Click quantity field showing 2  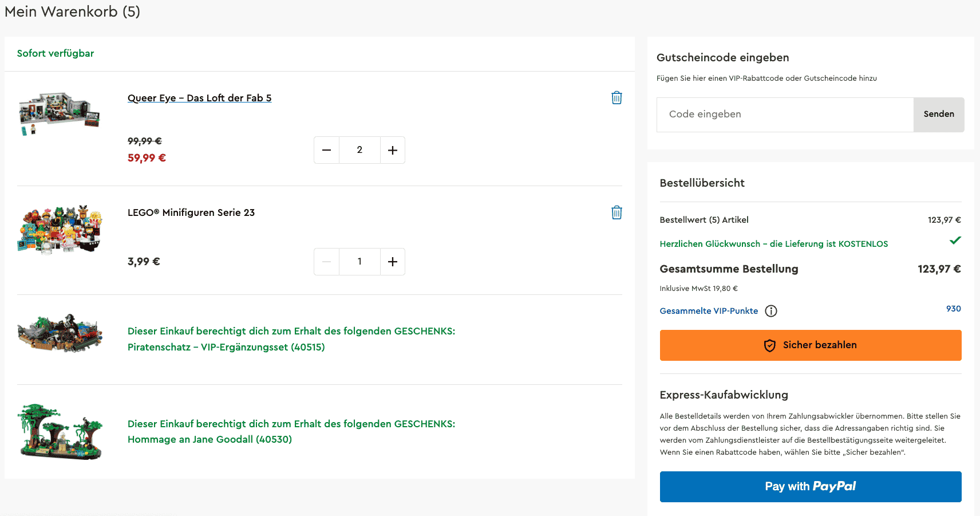(359, 150)
